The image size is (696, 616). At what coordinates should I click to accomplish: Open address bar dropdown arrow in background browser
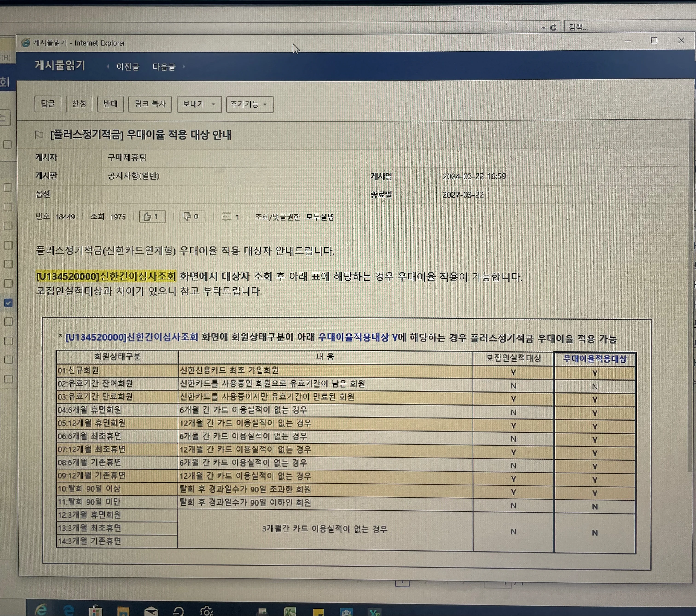coord(544,28)
